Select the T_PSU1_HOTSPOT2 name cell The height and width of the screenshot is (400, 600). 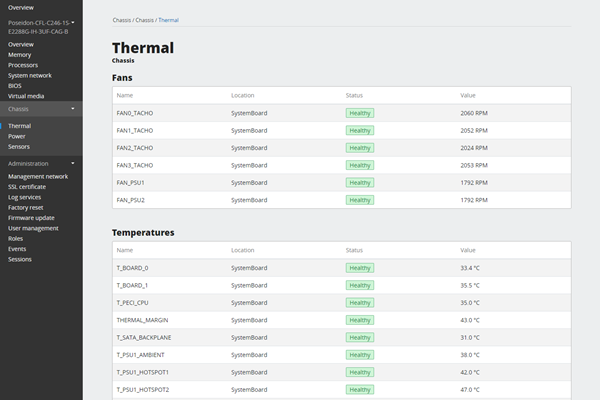tap(143, 390)
